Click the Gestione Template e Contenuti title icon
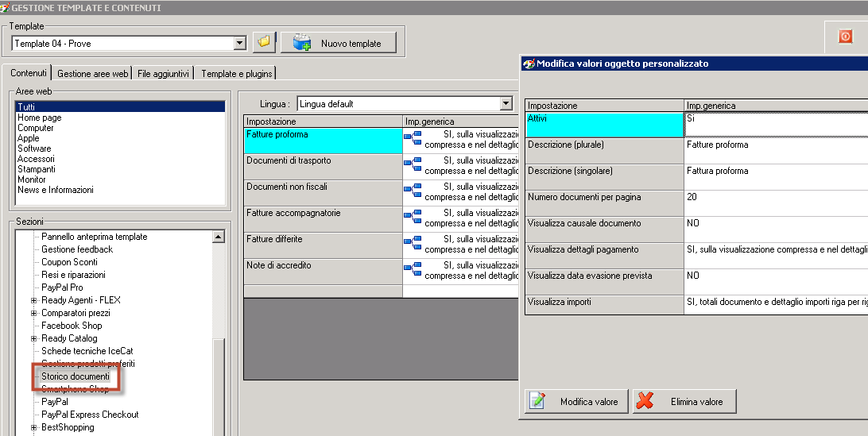Screen dimensions: 868x436 pyautogui.click(x=5, y=8)
